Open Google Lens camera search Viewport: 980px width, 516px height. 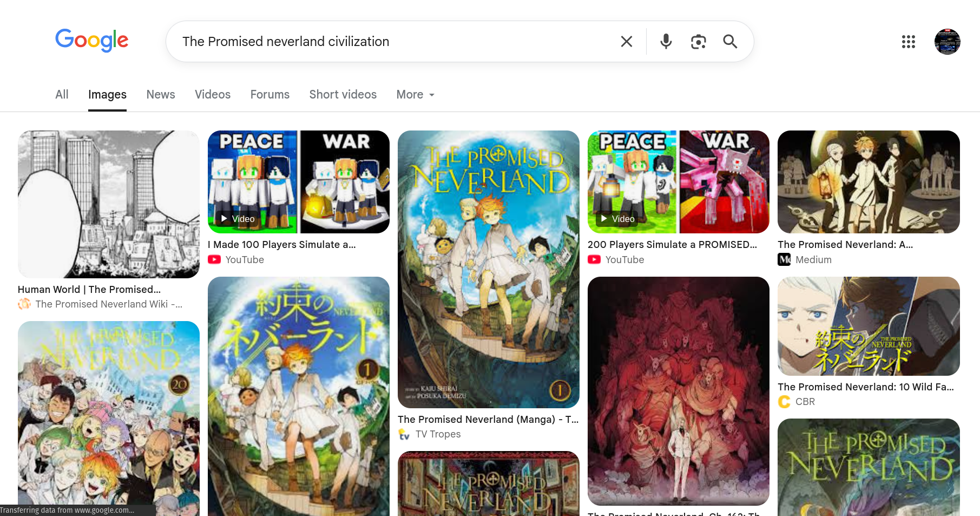tap(699, 42)
